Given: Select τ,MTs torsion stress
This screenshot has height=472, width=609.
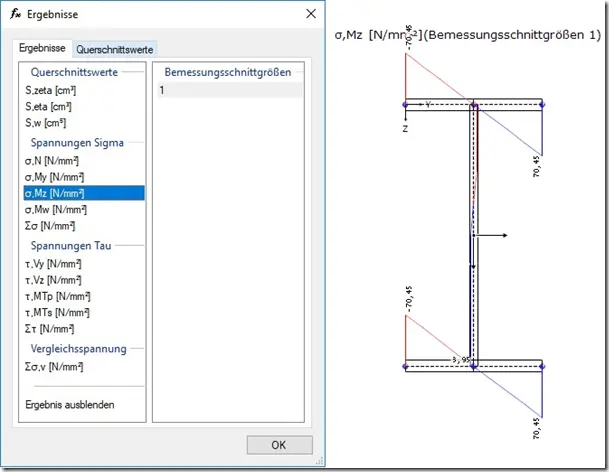Looking at the screenshot, I should (57, 312).
